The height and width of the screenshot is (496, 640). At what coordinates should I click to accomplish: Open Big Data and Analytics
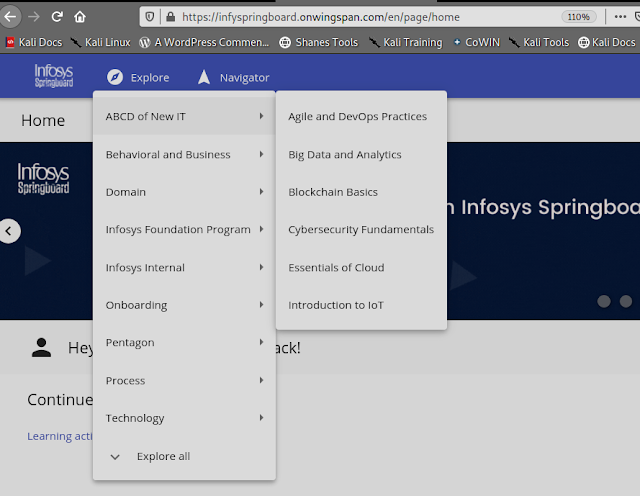(x=361, y=154)
